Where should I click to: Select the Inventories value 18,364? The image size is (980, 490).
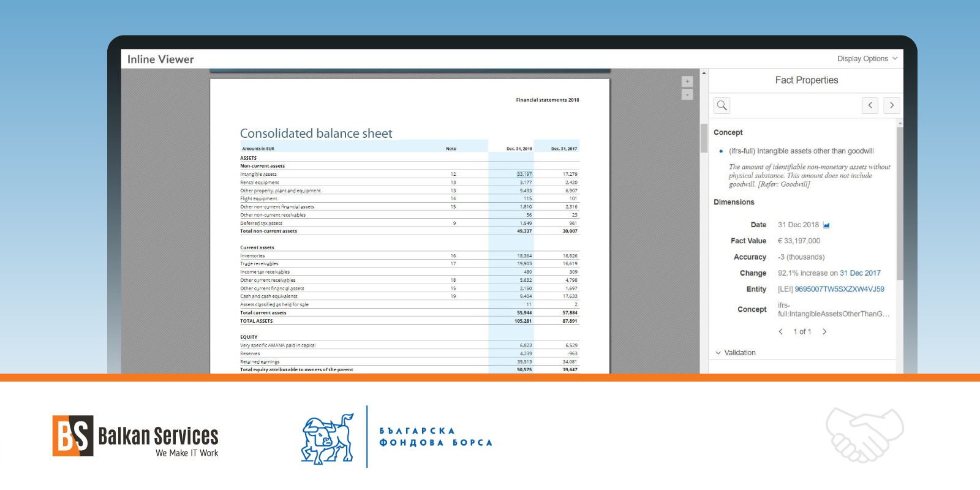tap(524, 255)
